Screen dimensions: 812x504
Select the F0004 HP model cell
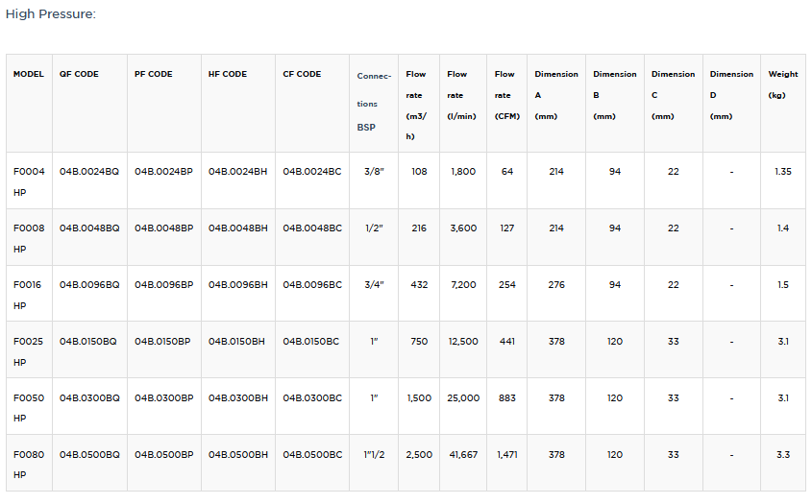(x=28, y=181)
